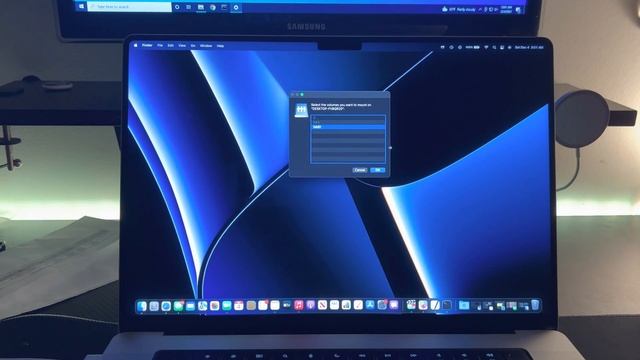Open the Edit menu

point(171,46)
